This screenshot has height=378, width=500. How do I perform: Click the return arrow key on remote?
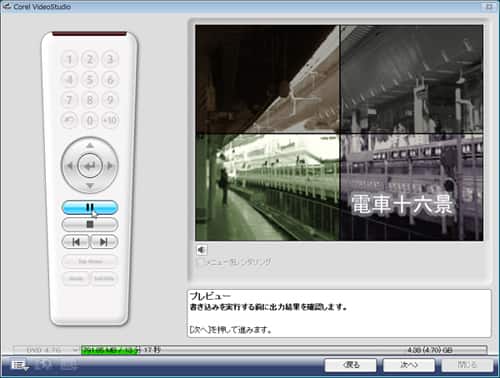69,120
